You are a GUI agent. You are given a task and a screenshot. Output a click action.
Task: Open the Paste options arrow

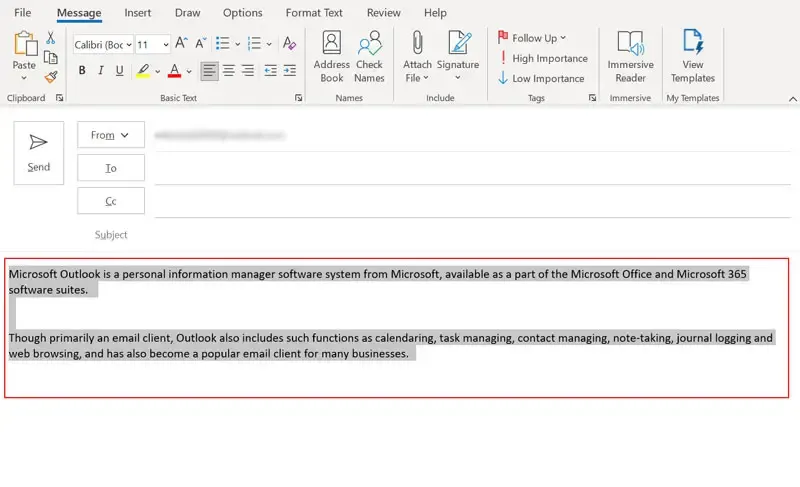coord(24,78)
